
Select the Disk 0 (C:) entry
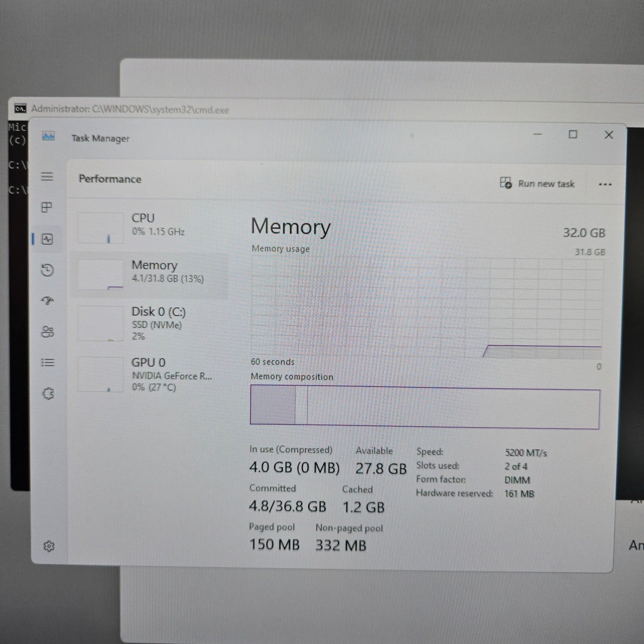point(150,323)
